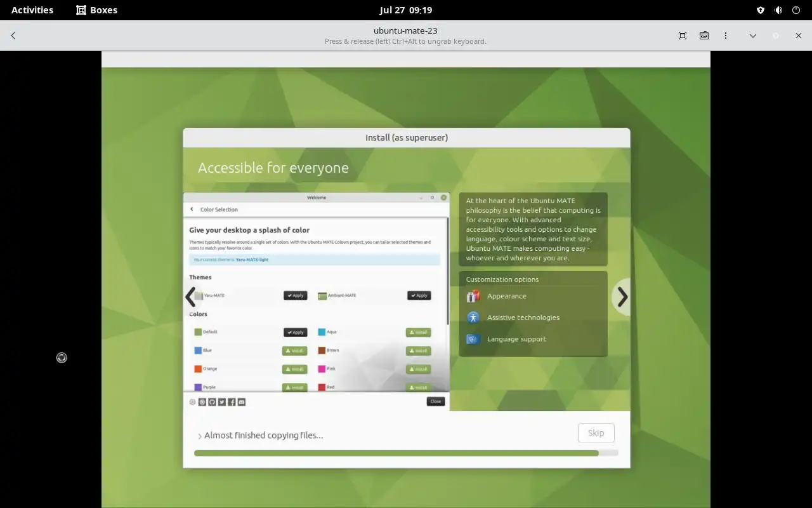812x508 pixels.
Task: Click the Yaru-MATE-light current theme text
Action: click(x=252, y=260)
